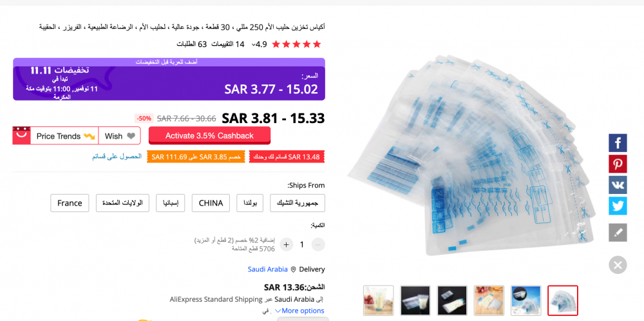This screenshot has width=644, height=321.
Task: Expand More options for shipping
Action: [x=299, y=311]
